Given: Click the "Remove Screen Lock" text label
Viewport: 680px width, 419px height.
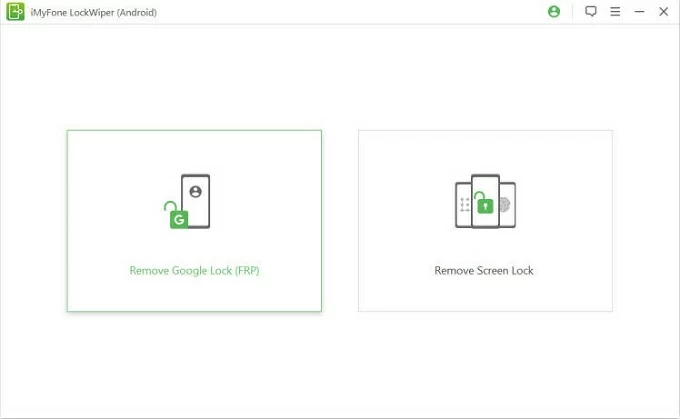Looking at the screenshot, I should [x=484, y=271].
